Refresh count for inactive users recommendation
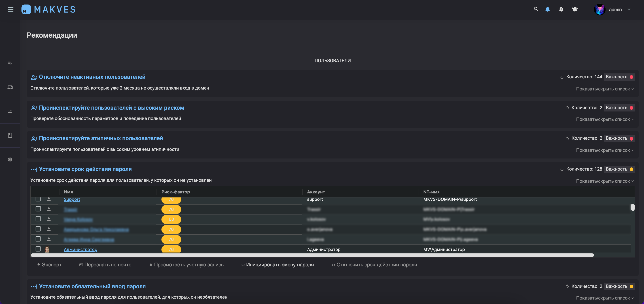644x304 pixels. [562, 77]
